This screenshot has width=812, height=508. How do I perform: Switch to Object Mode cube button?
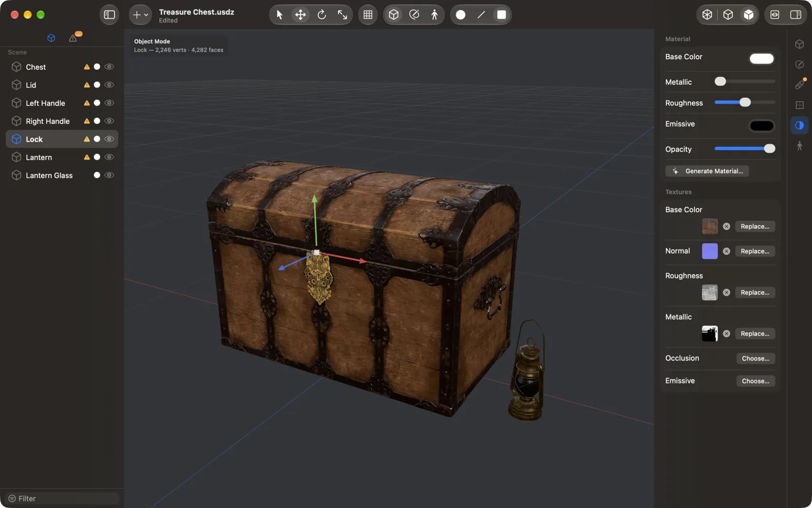[394, 15]
